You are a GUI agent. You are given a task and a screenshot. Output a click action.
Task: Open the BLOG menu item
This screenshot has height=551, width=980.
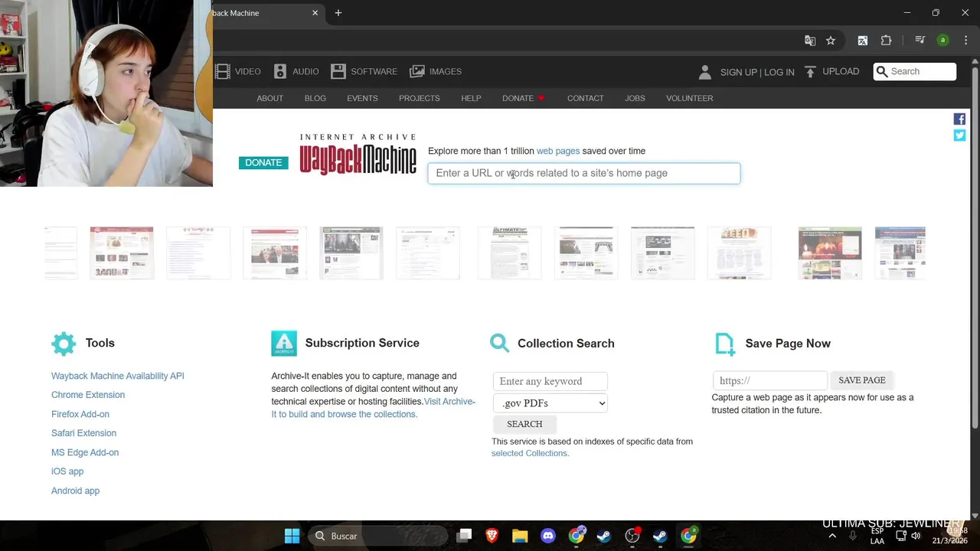pos(315,98)
